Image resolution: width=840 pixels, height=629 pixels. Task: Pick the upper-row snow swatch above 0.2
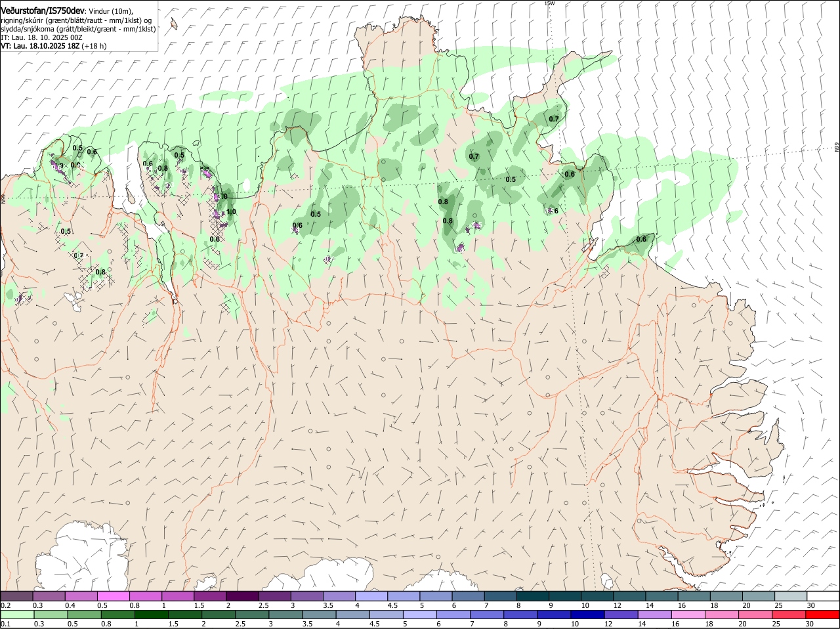tap(16, 596)
